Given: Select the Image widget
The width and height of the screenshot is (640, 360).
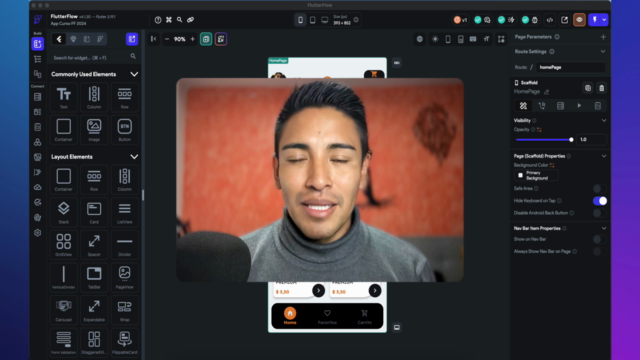Looking at the screenshot, I should coord(94,130).
